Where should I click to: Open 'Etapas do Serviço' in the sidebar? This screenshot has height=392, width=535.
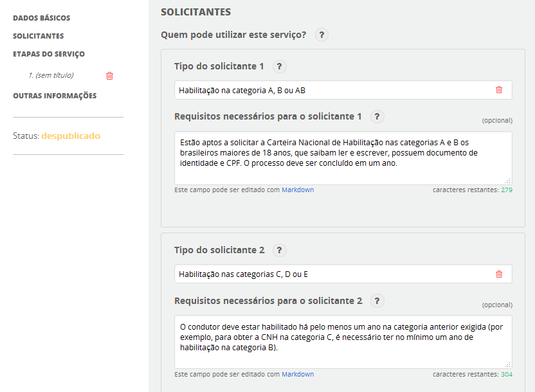point(49,54)
